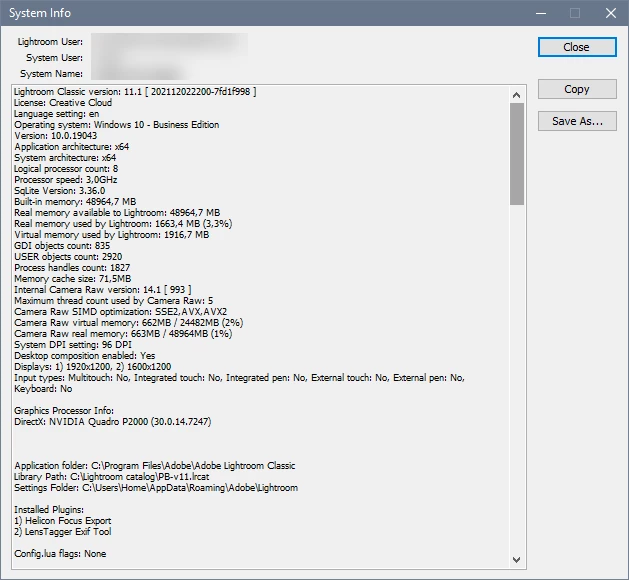This screenshot has height=580, width=629.
Task: Click Graphics Processor Info heading
Action: [x=64, y=411]
